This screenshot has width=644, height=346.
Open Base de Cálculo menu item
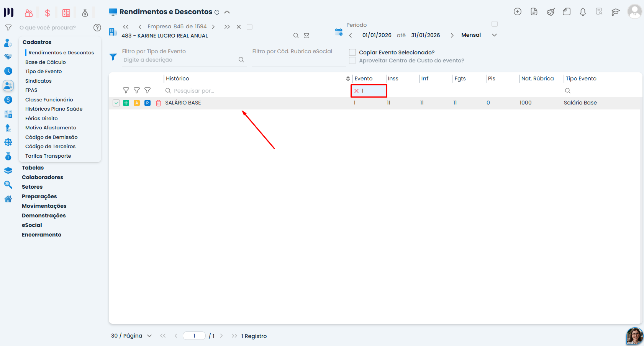(46, 62)
